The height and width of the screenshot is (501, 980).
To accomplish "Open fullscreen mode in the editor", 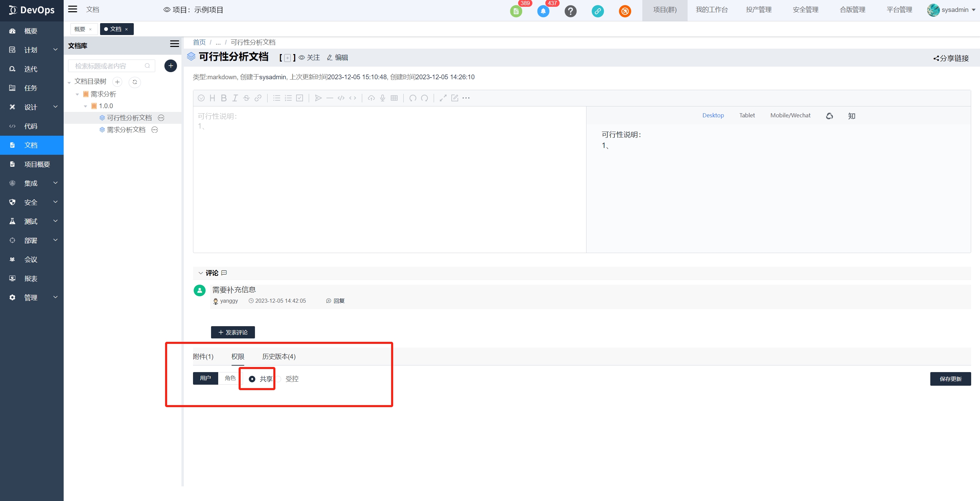I will tap(443, 98).
